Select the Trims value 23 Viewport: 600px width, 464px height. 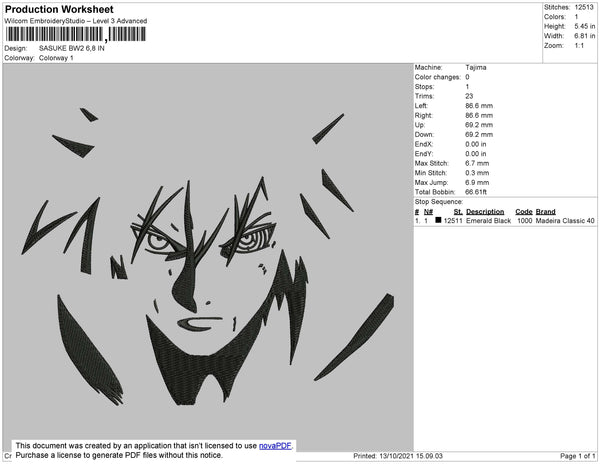tap(469, 96)
